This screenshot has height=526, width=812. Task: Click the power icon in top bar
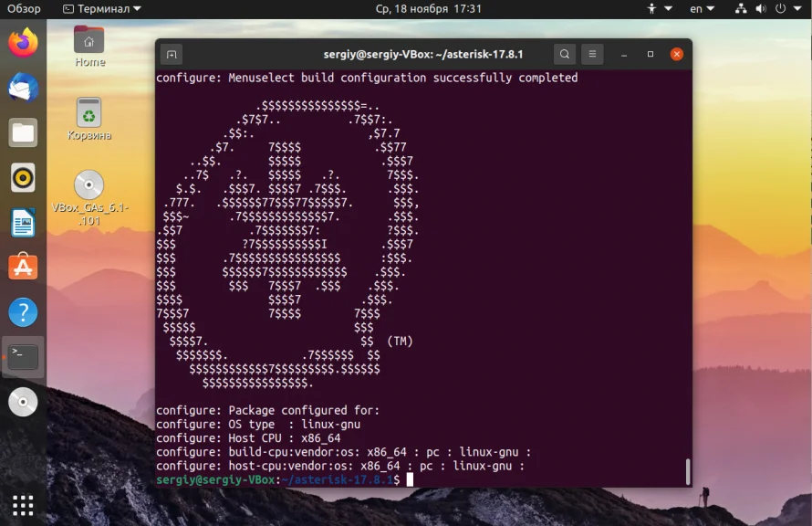tap(780, 9)
